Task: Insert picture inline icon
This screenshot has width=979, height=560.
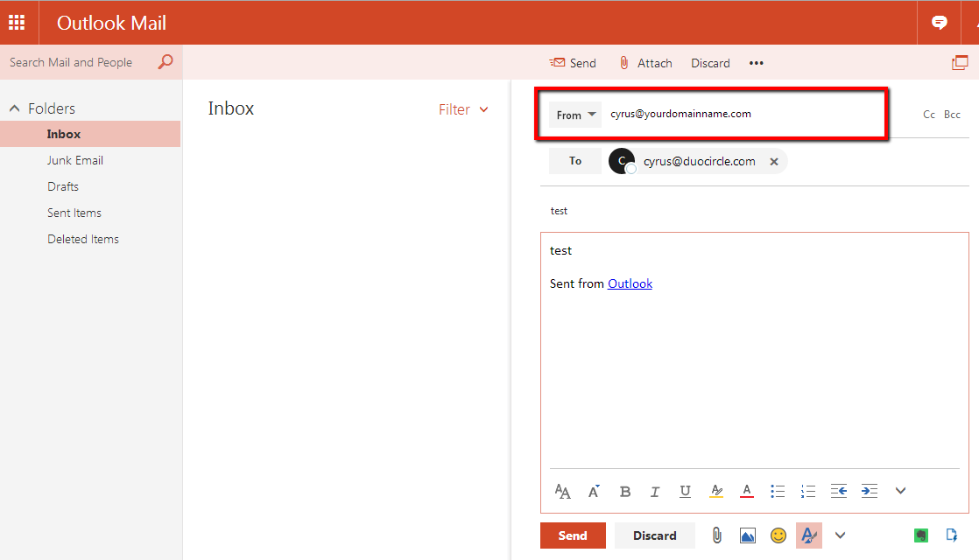Action: tap(747, 535)
